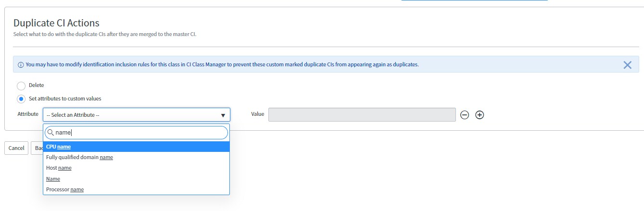Click the Duplicate CI Actions heading
644x211 pixels.
[x=56, y=23]
